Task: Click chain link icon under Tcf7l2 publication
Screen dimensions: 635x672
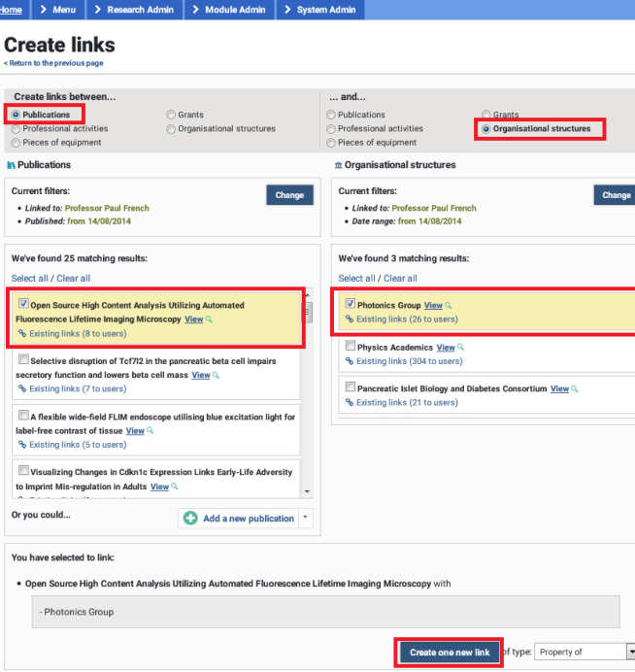Action: tap(21, 389)
